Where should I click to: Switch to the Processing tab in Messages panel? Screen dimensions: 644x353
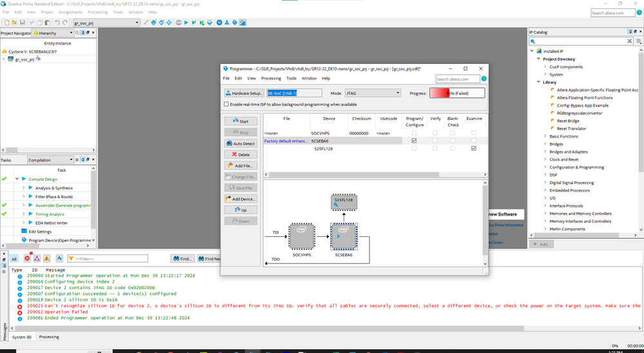(x=49, y=337)
